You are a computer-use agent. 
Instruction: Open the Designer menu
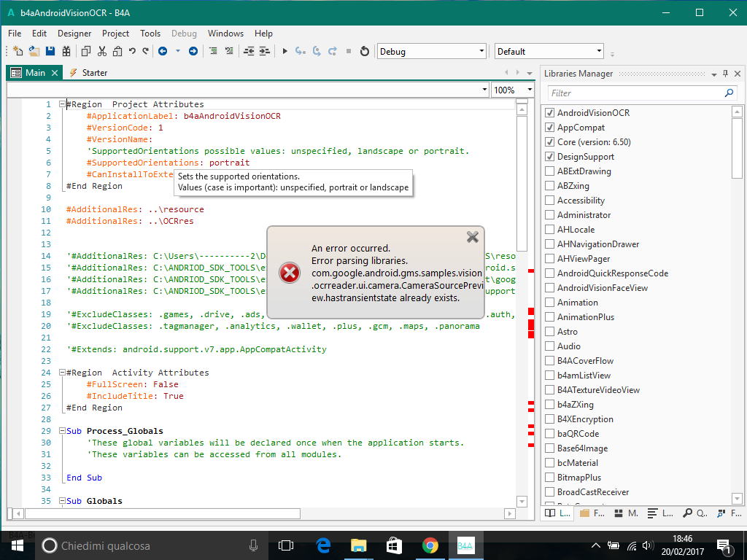pos(74,34)
